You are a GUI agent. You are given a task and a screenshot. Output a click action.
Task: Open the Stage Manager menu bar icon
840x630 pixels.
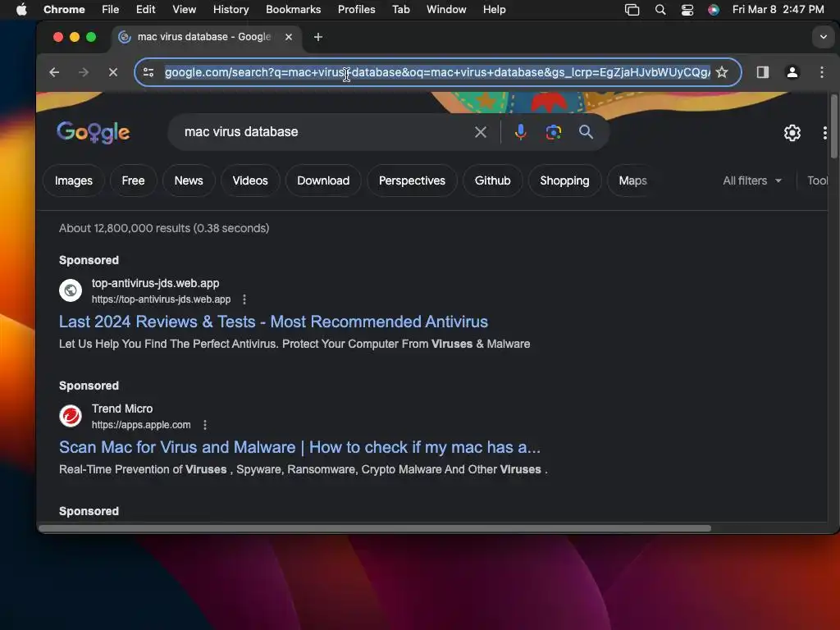click(632, 10)
